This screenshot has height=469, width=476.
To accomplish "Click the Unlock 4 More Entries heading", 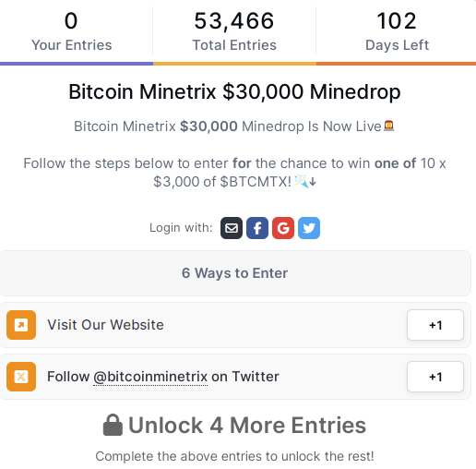I will 247,425.
